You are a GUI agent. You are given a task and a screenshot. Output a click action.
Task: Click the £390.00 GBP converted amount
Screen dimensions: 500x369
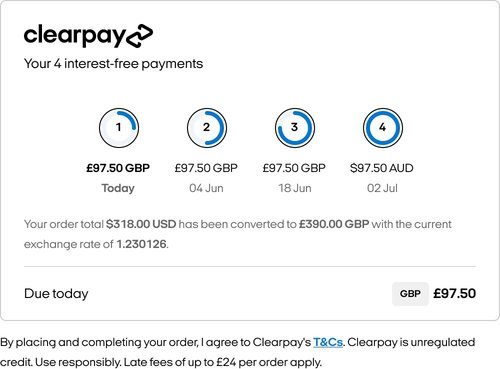(334, 224)
